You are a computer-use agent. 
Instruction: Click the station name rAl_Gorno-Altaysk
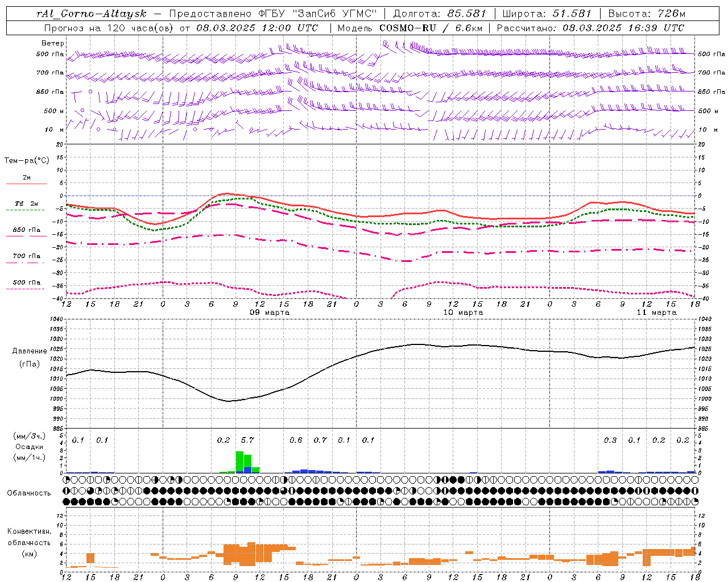[x=92, y=14]
